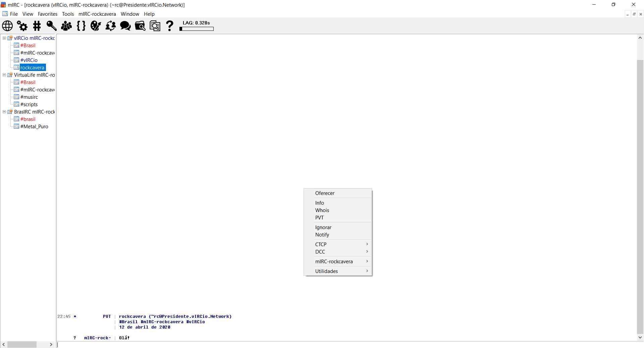Collapse the vIRCio network tree node
644x348 pixels.
pos(4,38)
